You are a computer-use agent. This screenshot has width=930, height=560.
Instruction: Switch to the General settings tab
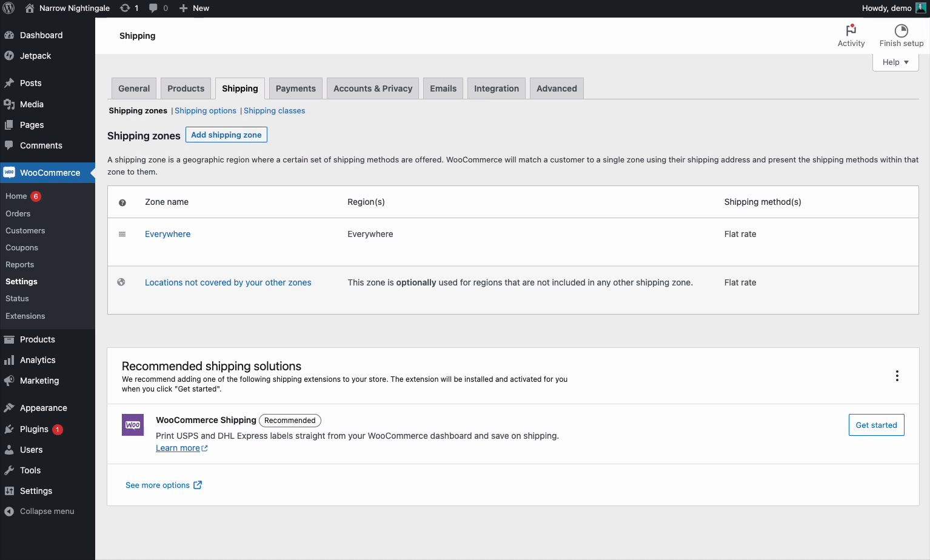click(134, 88)
